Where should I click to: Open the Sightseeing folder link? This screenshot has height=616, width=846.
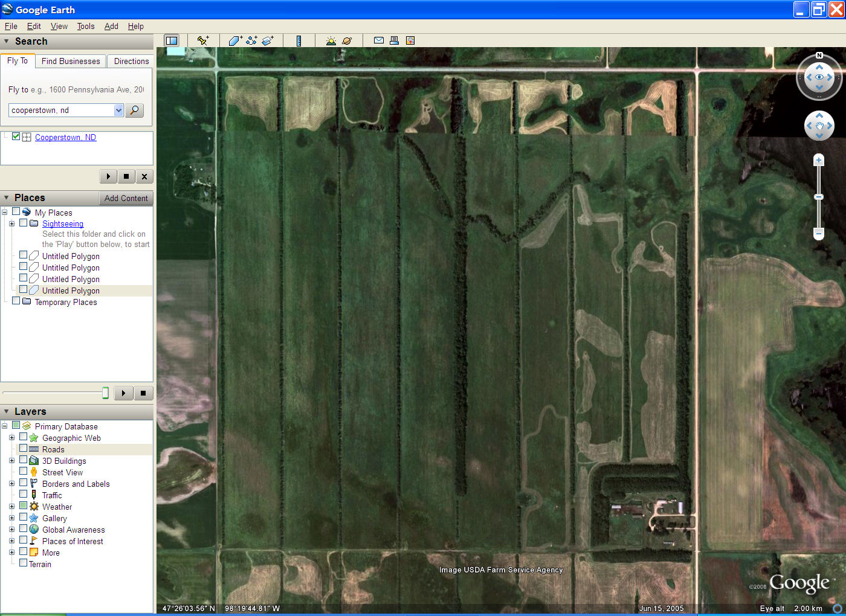(63, 223)
